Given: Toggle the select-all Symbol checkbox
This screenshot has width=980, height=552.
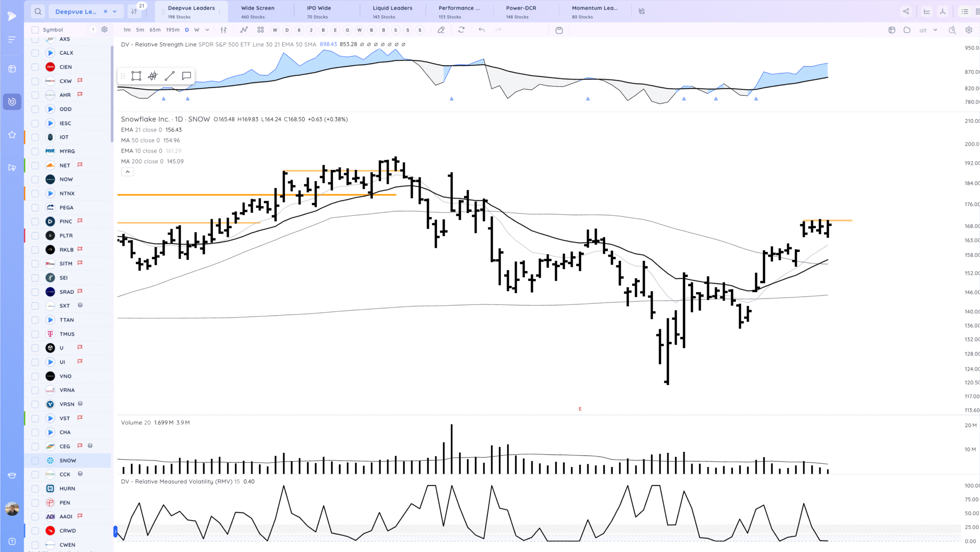Looking at the screenshot, I should click(35, 30).
